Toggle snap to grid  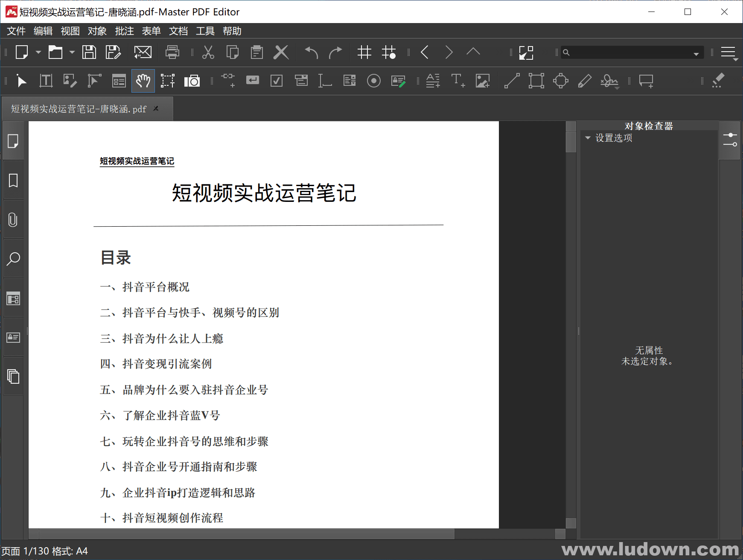pos(389,52)
